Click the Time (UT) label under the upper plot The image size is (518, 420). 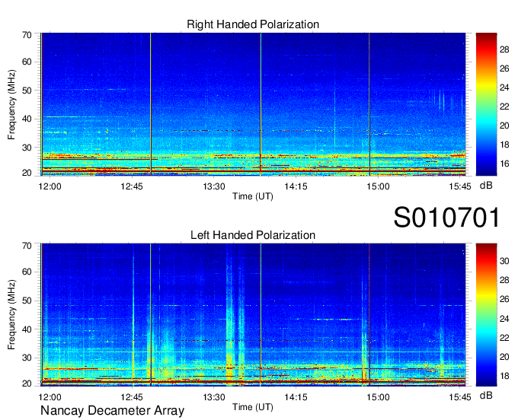click(253, 196)
